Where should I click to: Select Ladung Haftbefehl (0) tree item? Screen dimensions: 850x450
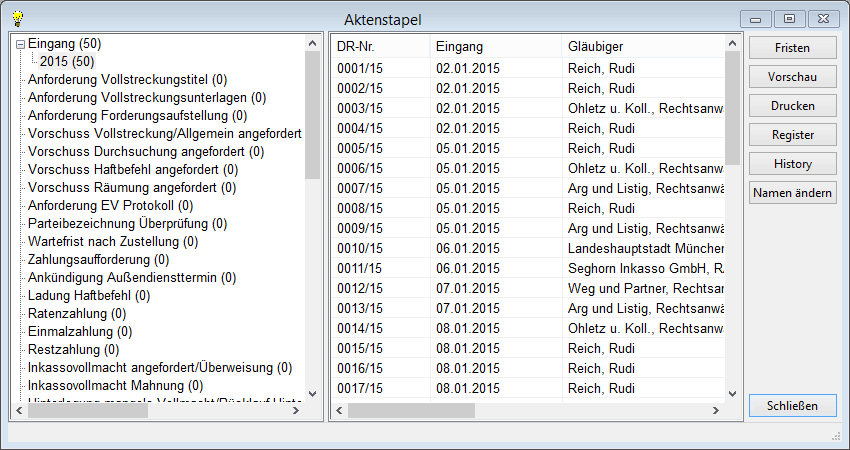pyautogui.click(x=90, y=295)
